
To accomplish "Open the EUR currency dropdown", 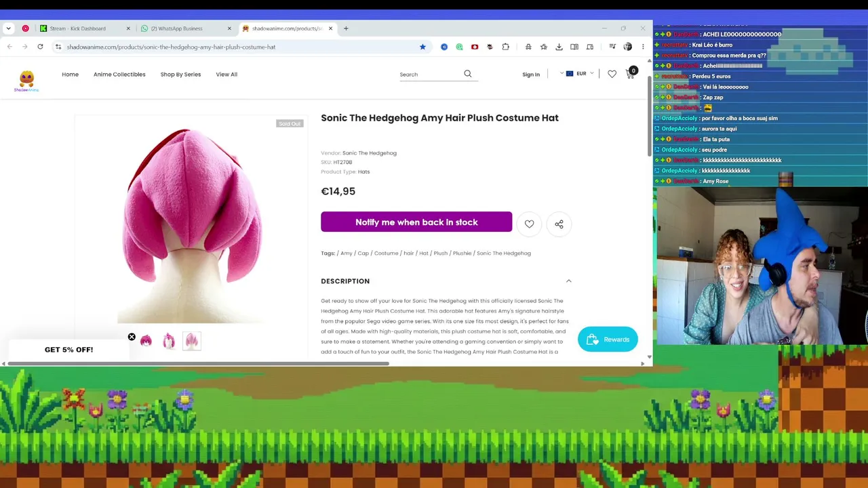I will click(x=580, y=74).
